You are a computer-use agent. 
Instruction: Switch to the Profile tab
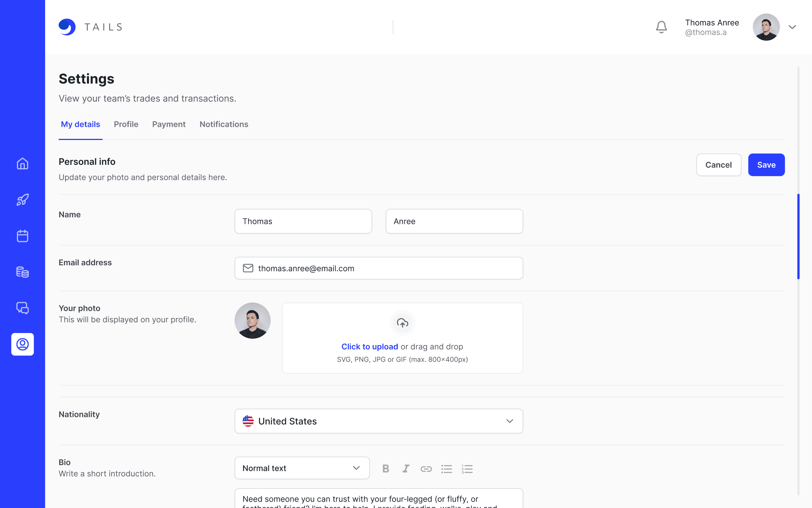click(x=126, y=124)
